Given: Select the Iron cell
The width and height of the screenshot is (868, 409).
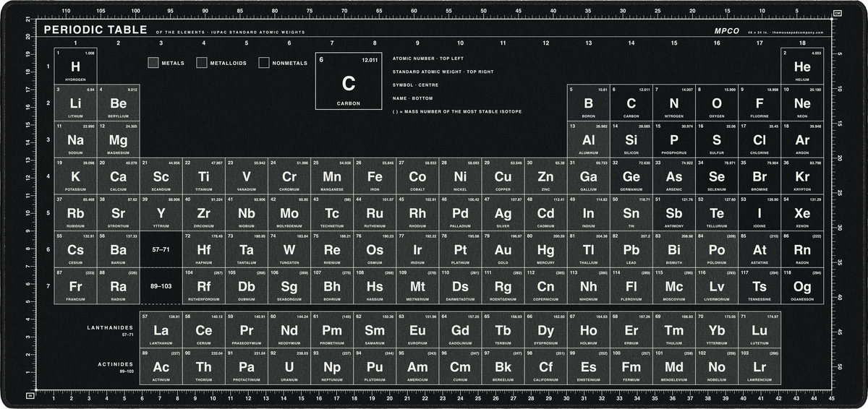Looking at the screenshot, I should 375,176.
